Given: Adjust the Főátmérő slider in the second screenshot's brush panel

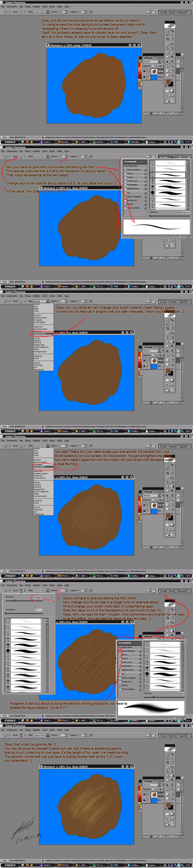Looking at the screenshot, I should [x=169, y=216].
